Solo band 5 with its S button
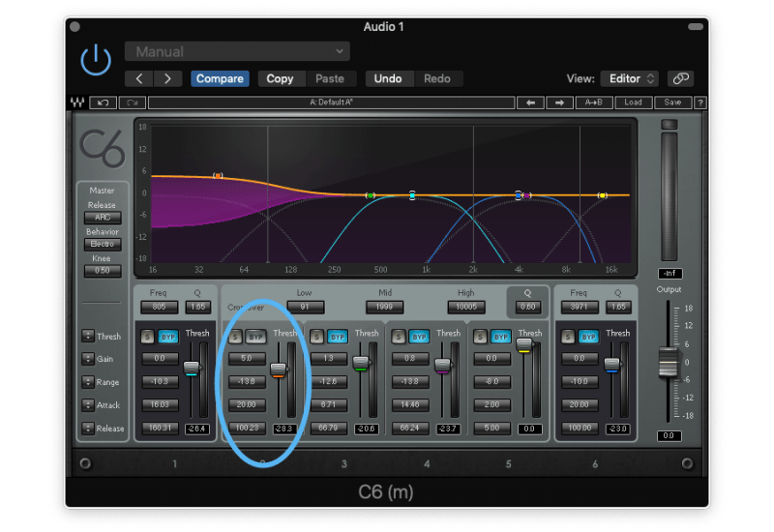774x532 pixels. pyautogui.click(x=480, y=337)
